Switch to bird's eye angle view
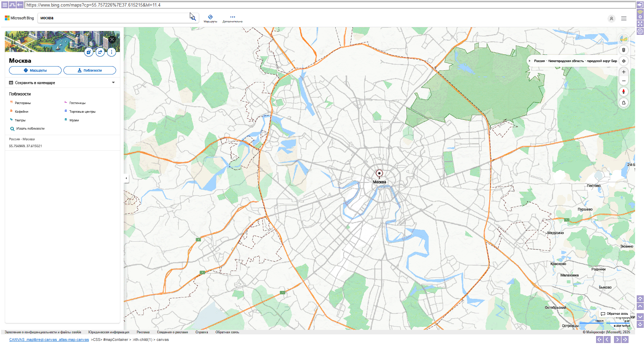This screenshot has height=344, width=644. point(624,102)
